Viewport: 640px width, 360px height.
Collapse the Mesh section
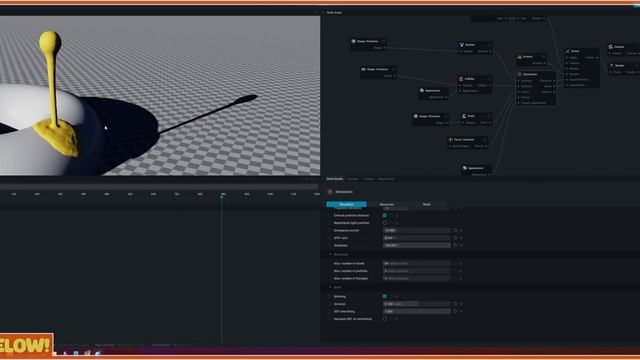click(x=330, y=287)
